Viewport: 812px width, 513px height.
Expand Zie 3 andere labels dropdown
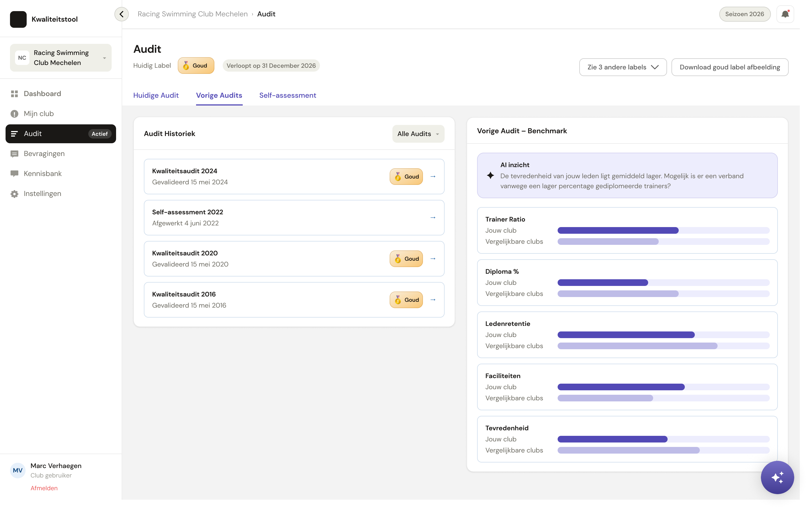pyautogui.click(x=623, y=67)
